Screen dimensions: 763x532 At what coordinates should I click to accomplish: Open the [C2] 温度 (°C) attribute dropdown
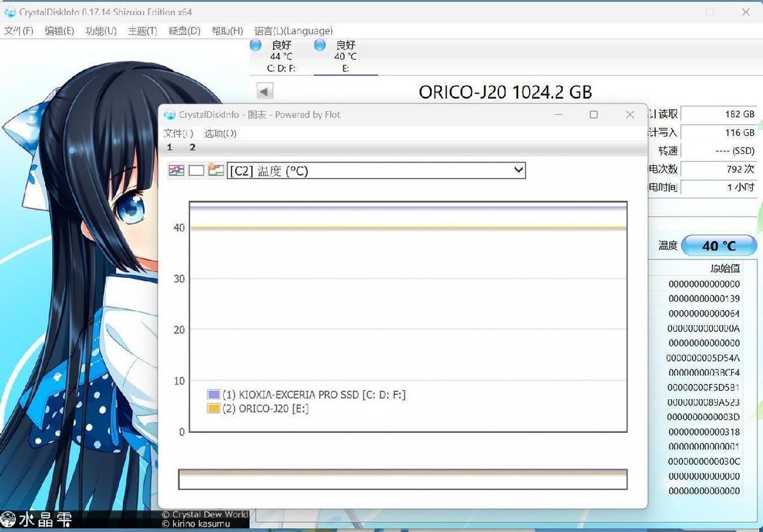[376, 170]
